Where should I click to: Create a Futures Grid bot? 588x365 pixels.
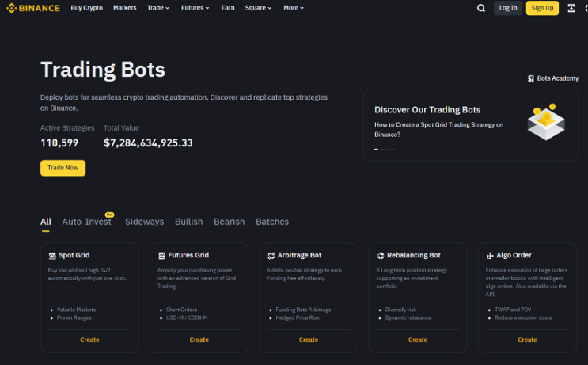tap(199, 340)
